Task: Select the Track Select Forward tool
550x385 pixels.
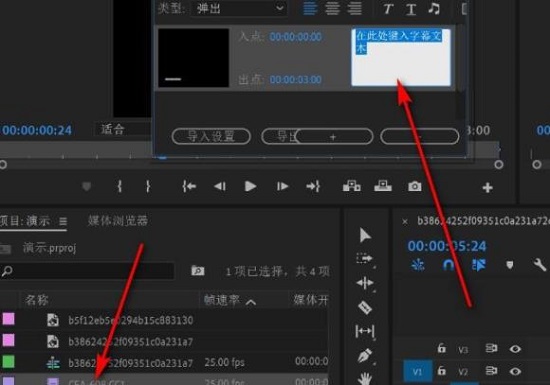Action: click(x=365, y=259)
